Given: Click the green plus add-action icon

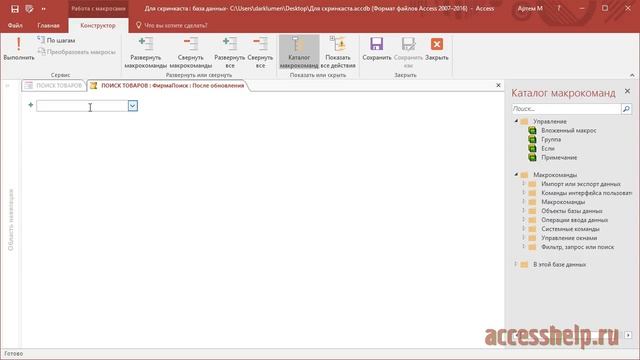Looking at the screenshot, I should [31, 105].
